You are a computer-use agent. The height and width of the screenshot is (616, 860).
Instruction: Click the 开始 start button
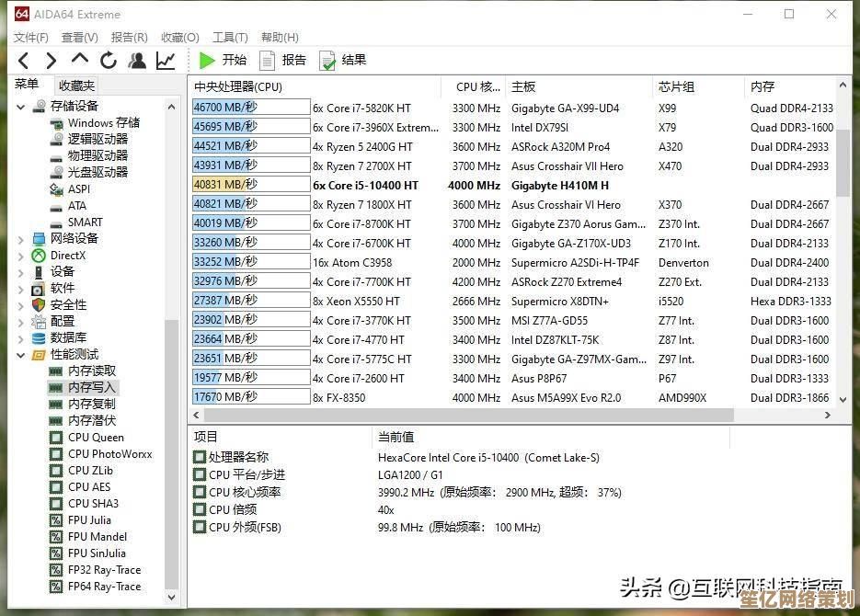224,61
